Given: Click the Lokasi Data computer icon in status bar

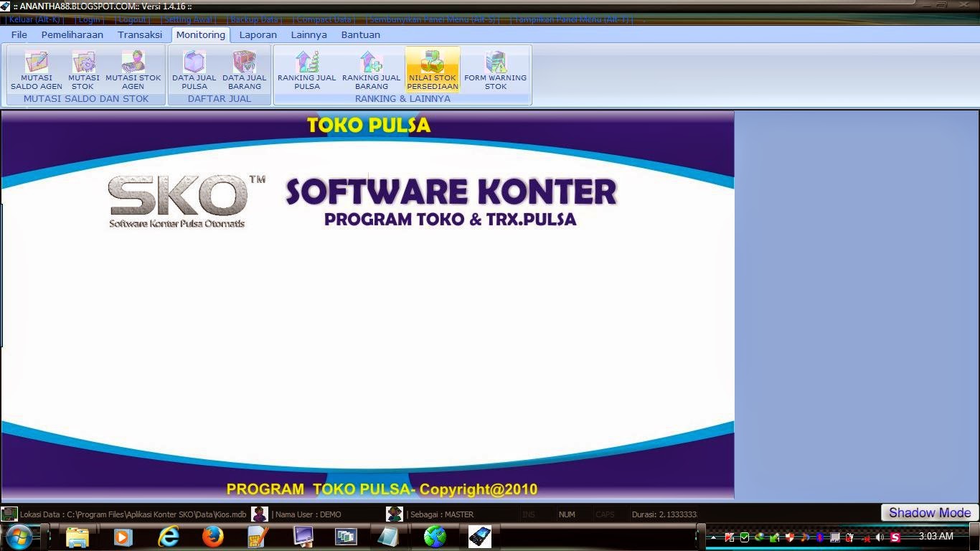Looking at the screenshot, I should point(9,514).
